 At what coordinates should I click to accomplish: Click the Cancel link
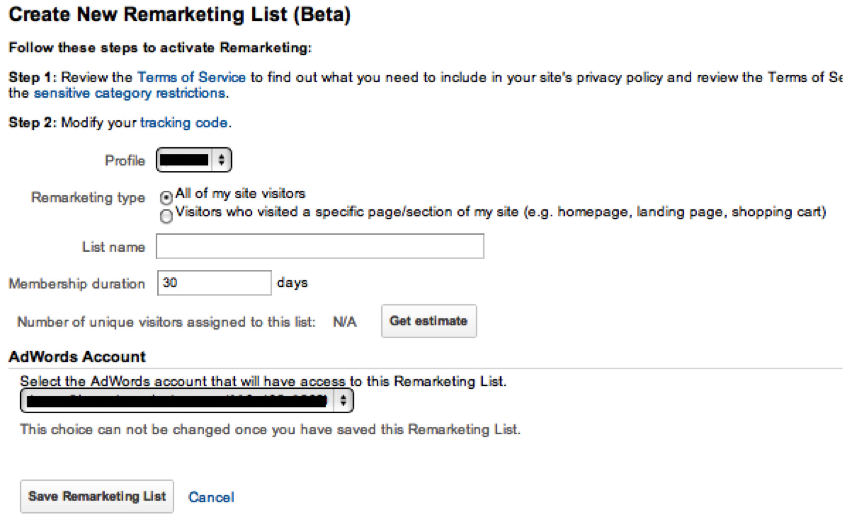211,497
